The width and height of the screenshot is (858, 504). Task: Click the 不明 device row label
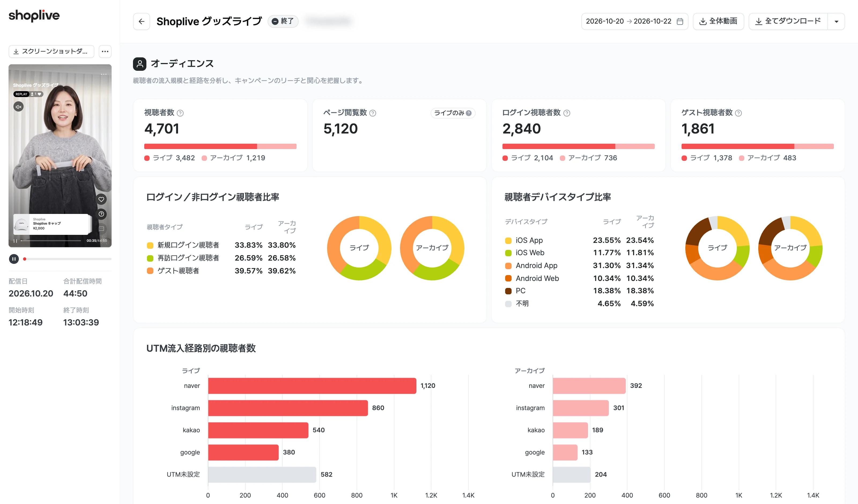click(x=522, y=304)
